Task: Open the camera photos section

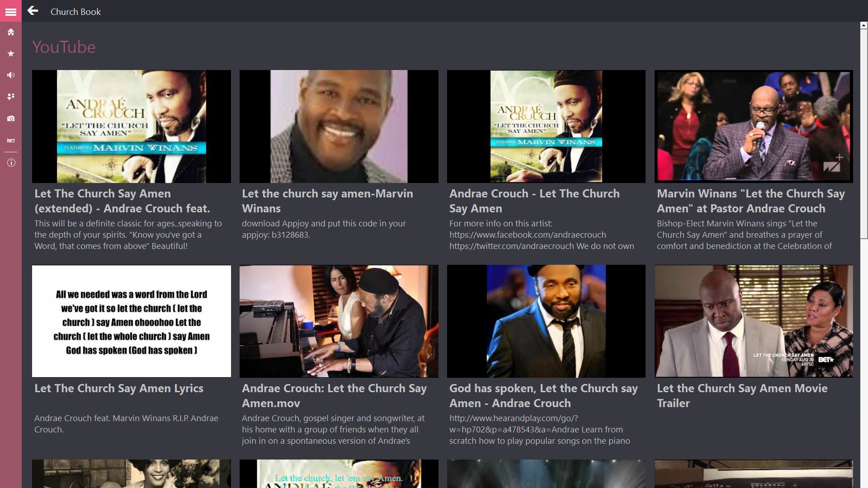Action: (11, 118)
